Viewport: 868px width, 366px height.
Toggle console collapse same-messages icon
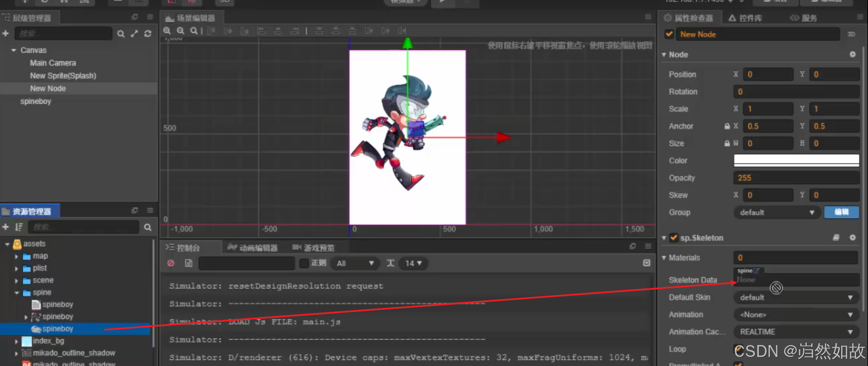(x=646, y=263)
